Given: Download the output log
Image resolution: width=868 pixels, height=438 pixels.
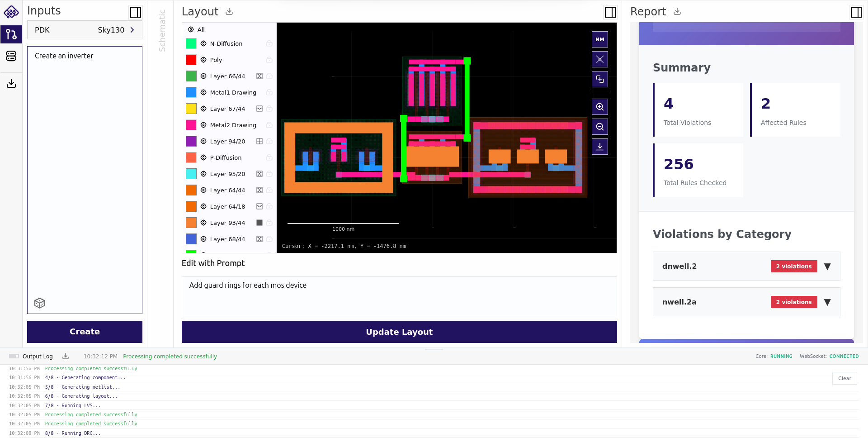Looking at the screenshot, I should pyautogui.click(x=66, y=356).
